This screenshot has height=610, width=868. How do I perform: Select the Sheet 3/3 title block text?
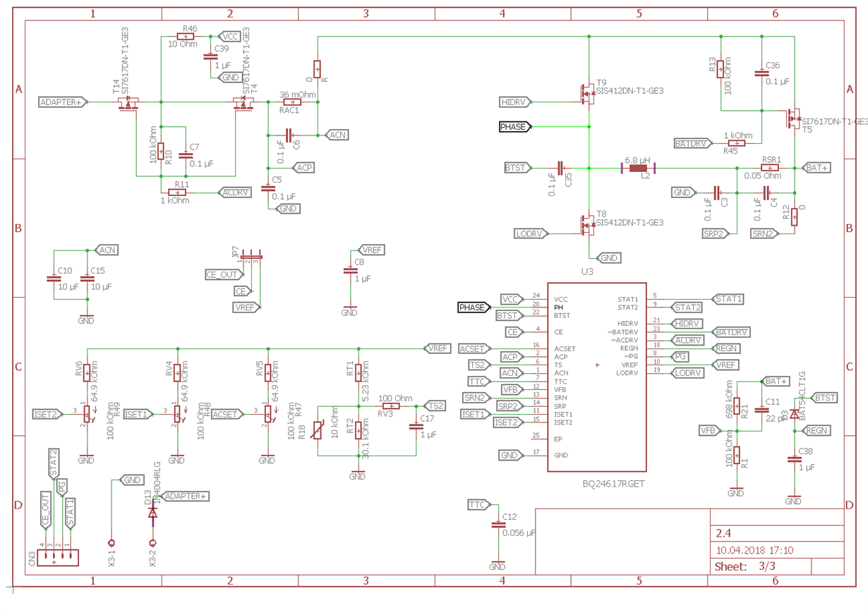[745, 566]
